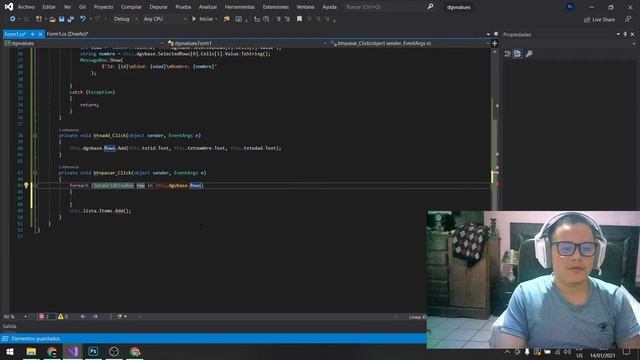Open the Git menu

(82, 7)
